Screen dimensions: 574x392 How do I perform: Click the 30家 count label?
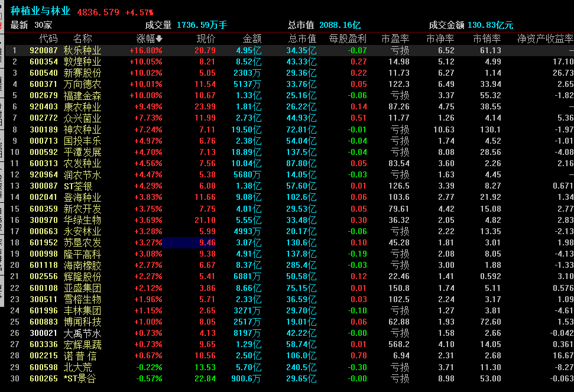pyautogui.click(x=43, y=25)
